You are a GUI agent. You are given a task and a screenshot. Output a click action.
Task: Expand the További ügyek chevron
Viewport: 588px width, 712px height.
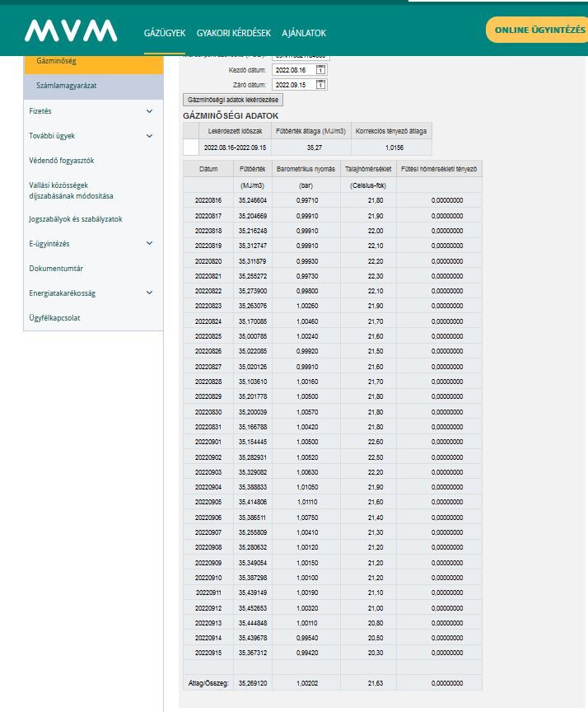pyautogui.click(x=149, y=136)
